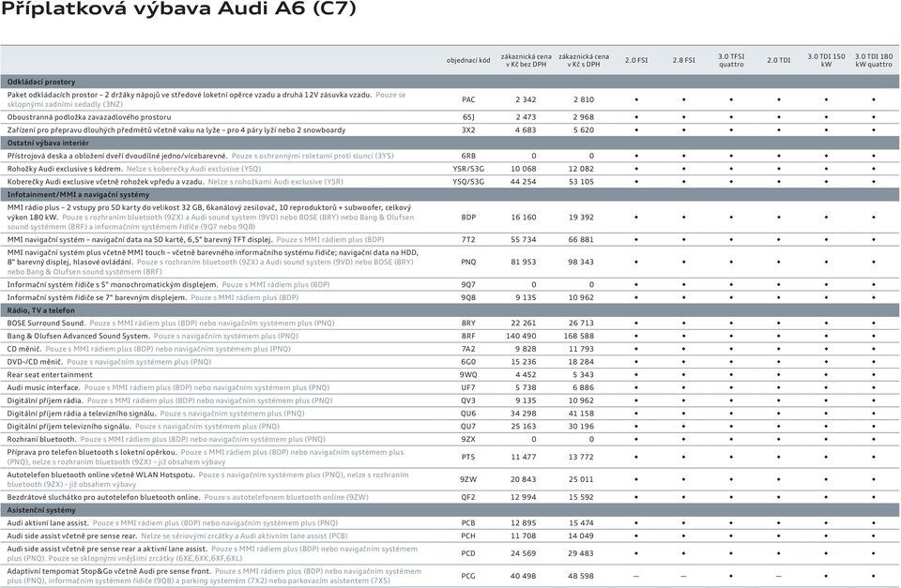Viewport: 901px width, 588px height.
Task: Click the "3.0 TDI 150 kW" column header
Action: tap(826, 60)
